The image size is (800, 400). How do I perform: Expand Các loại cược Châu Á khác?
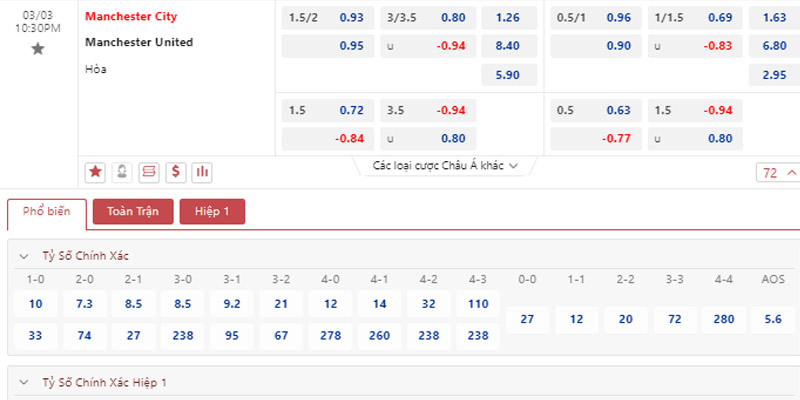pos(445,165)
